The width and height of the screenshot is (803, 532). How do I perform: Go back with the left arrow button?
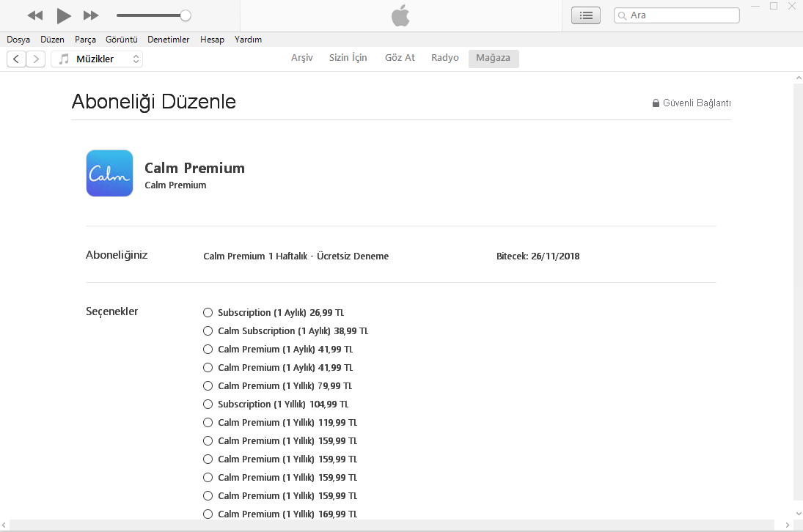click(x=16, y=59)
